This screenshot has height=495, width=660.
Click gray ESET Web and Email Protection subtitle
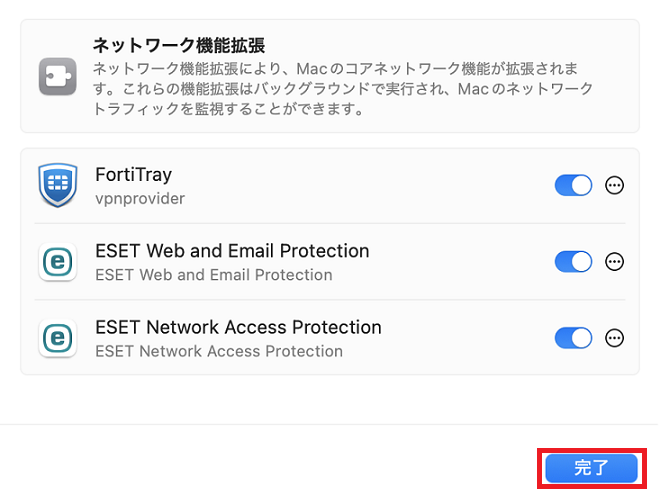tap(213, 275)
